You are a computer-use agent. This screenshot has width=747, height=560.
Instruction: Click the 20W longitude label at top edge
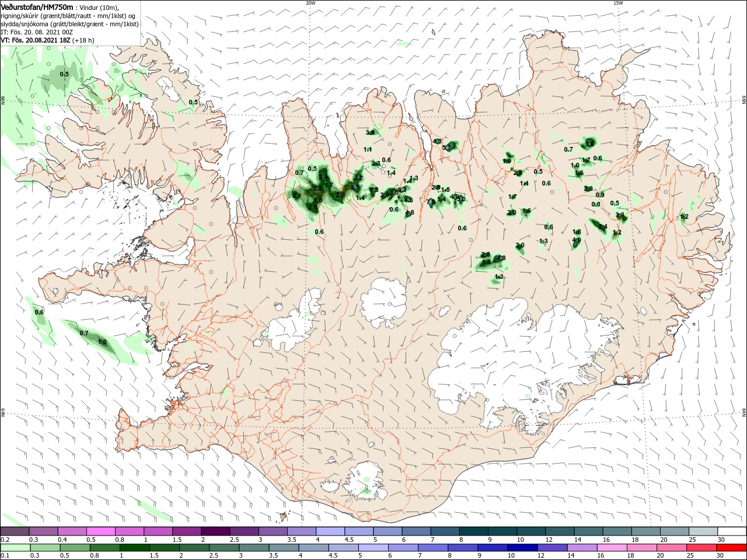[x=310, y=3]
